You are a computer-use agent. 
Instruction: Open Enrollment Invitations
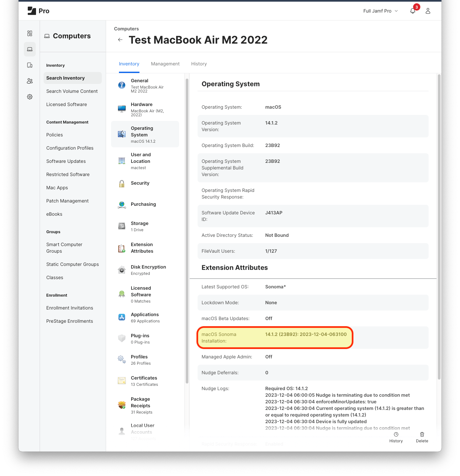[70, 308]
